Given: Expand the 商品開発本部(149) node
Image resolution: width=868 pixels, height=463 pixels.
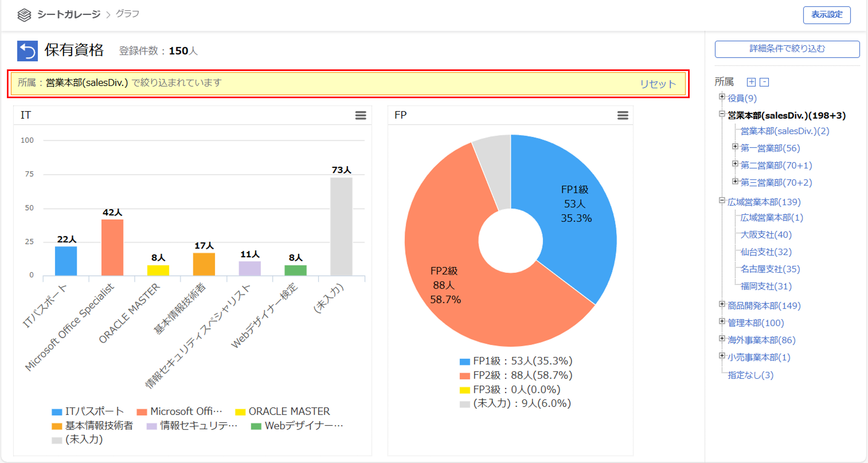Looking at the screenshot, I should point(721,304).
